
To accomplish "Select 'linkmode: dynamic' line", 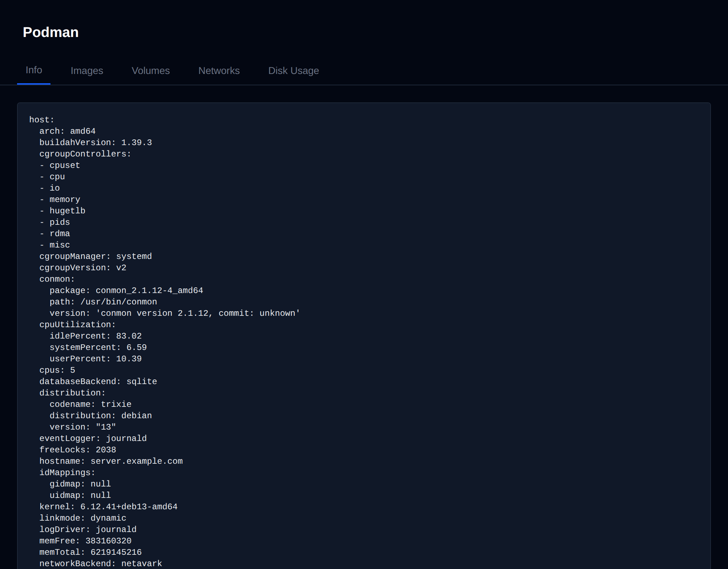I will [x=83, y=518].
